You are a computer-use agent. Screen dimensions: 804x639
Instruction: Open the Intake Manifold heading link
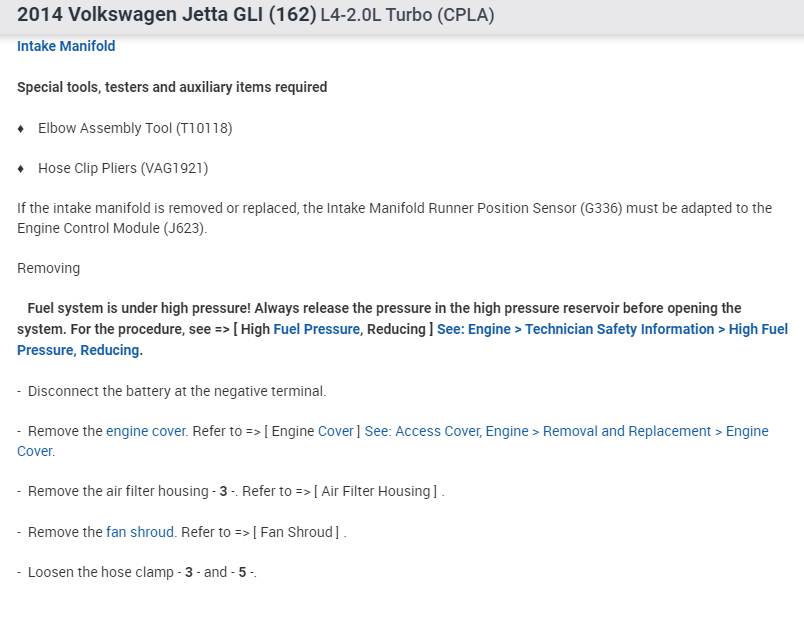[66, 46]
